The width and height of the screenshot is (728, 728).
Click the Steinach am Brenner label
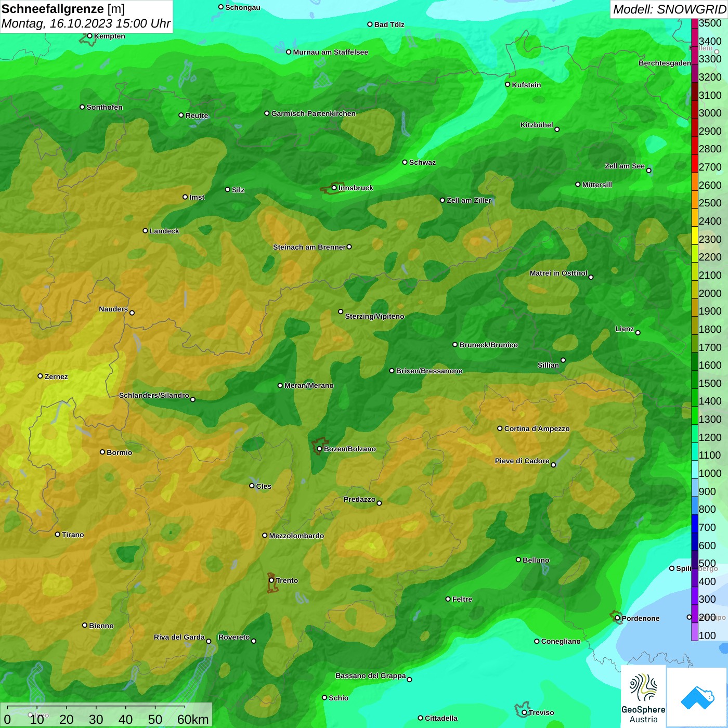coord(309,247)
